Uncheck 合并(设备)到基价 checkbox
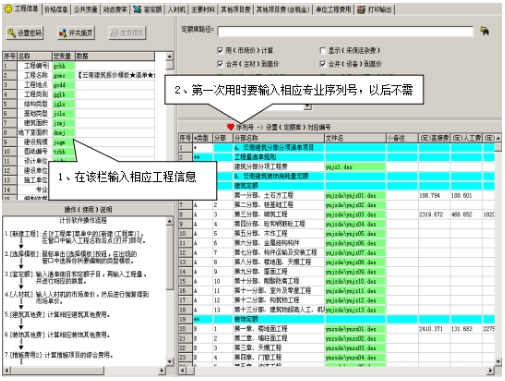 pos(322,63)
